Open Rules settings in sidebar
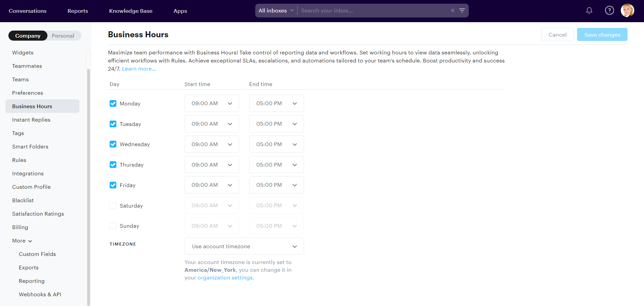 coord(42,160)
